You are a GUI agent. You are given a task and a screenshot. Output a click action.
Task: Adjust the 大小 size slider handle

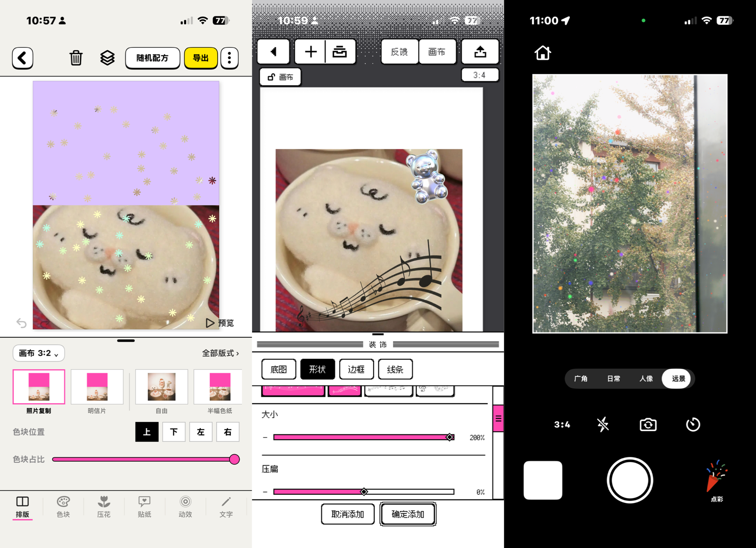[x=450, y=437]
